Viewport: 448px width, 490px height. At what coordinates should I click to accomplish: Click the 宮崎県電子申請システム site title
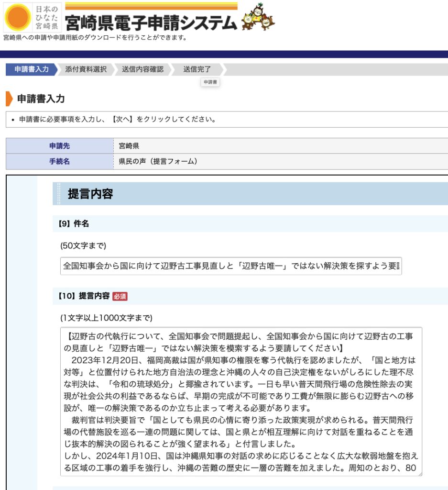tap(151, 22)
